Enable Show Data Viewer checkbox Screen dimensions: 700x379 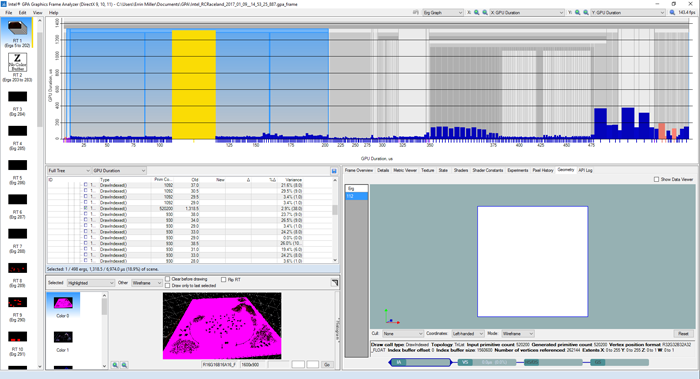656,179
